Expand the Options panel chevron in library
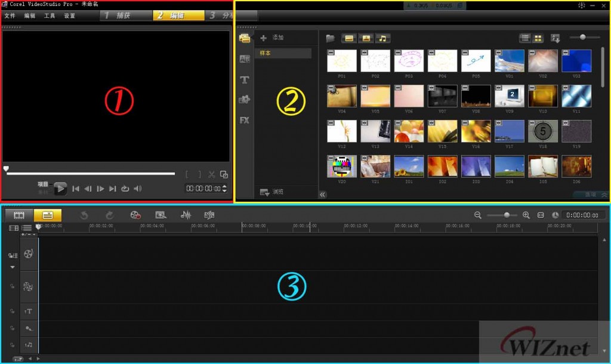This screenshot has height=364, width=611. (604, 195)
